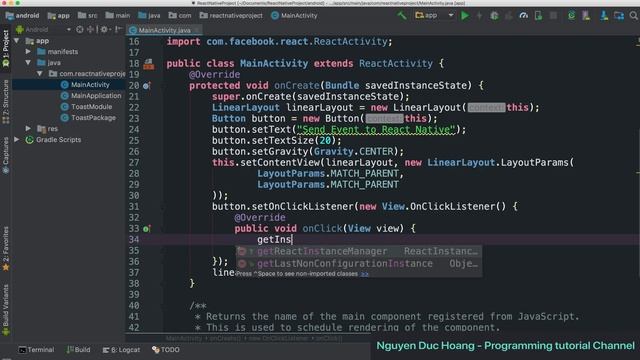Open the TODO tool window
This screenshot has width=640, height=360.
tap(166, 350)
